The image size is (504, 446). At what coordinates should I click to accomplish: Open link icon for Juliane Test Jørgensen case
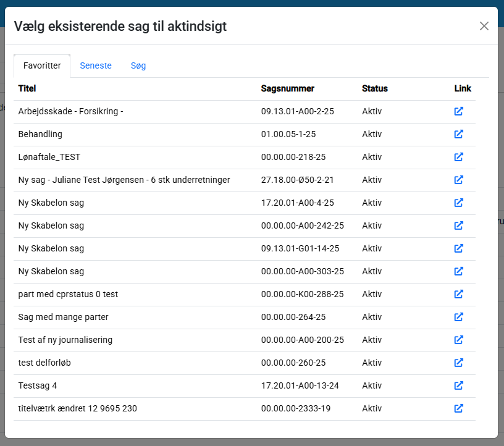pyautogui.click(x=458, y=180)
